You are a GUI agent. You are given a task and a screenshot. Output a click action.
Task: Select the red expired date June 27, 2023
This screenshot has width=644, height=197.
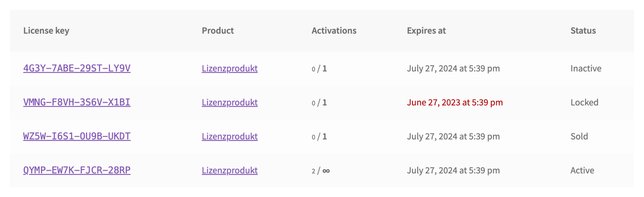(x=455, y=102)
